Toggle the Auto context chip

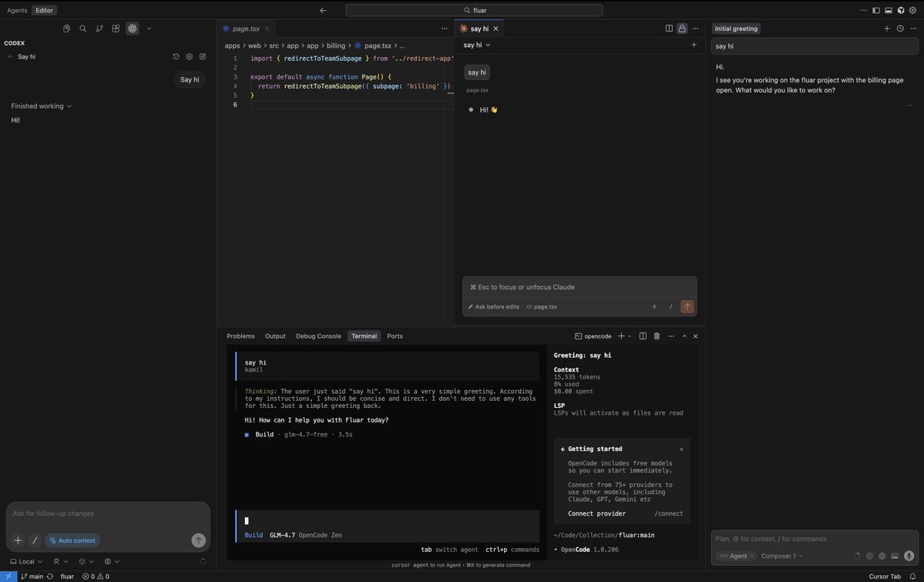pyautogui.click(x=72, y=540)
